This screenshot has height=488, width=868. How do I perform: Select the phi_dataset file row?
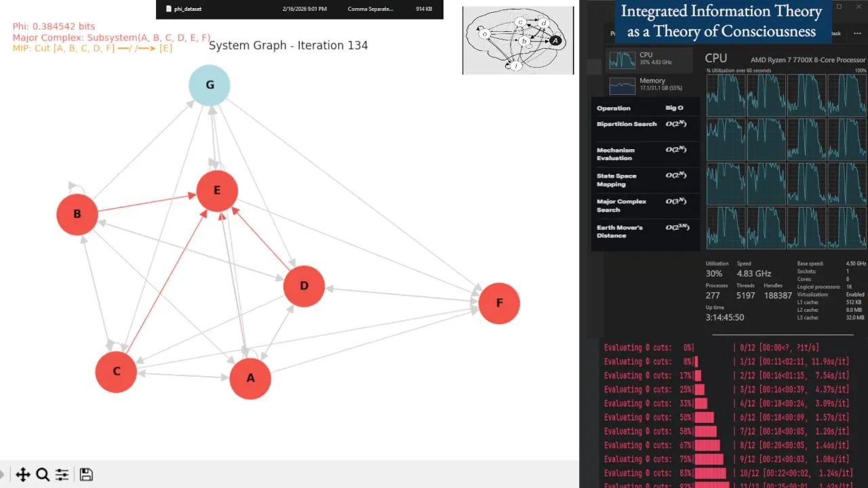click(x=299, y=9)
